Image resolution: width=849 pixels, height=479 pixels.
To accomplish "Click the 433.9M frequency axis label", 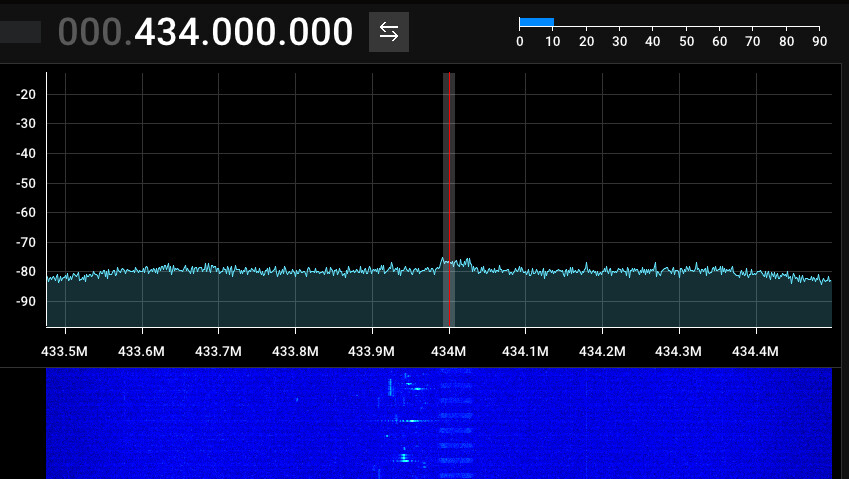I will click(371, 351).
